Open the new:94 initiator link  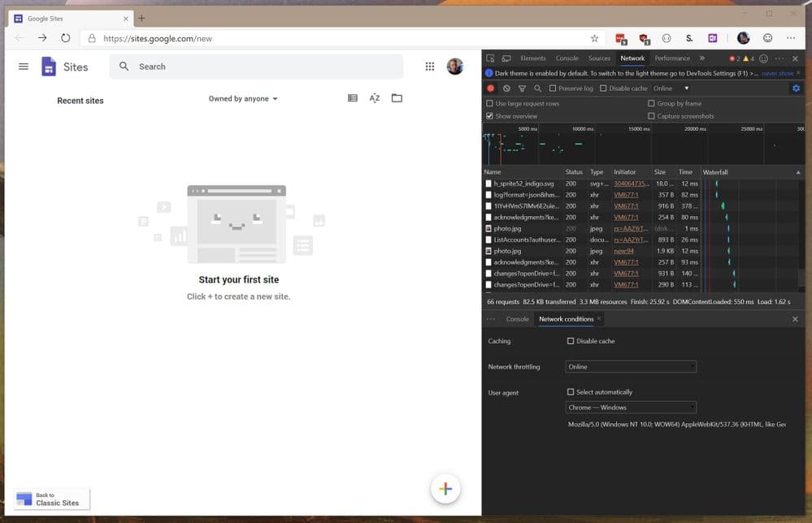coord(623,251)
